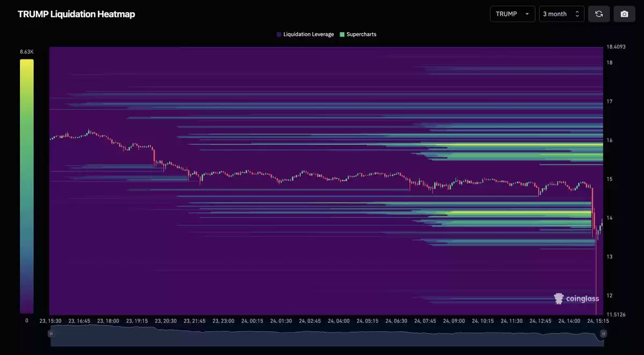Click the "23, 21:45" time axis label
Screen dimensions: 644x355
click(x=194, y=321)
